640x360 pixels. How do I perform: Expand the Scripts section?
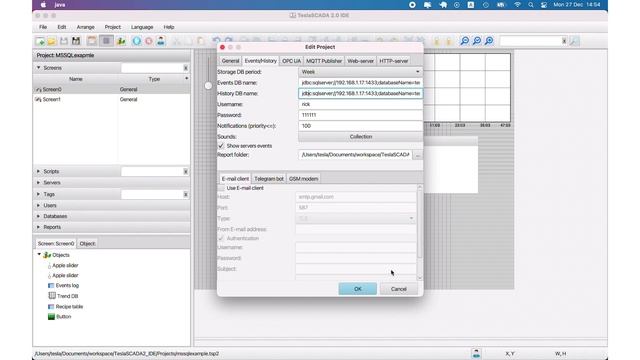pos(39,171)
